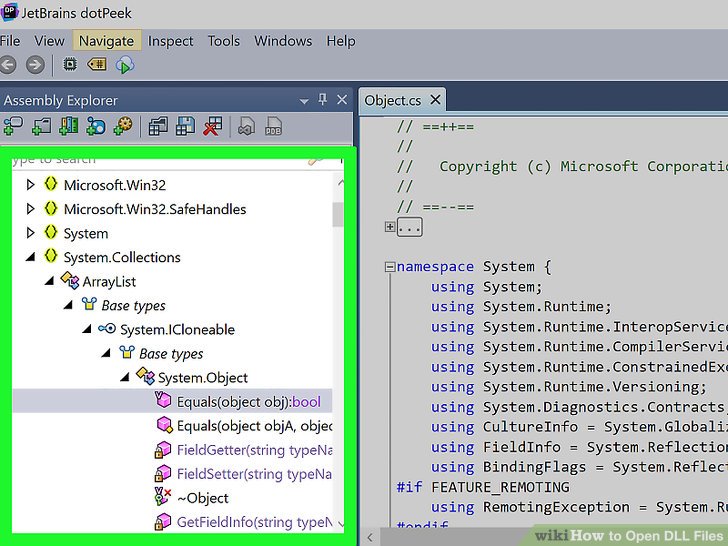Collapse the System.Collections namespace node
The image size is (728, 546).
coord(31,257)
